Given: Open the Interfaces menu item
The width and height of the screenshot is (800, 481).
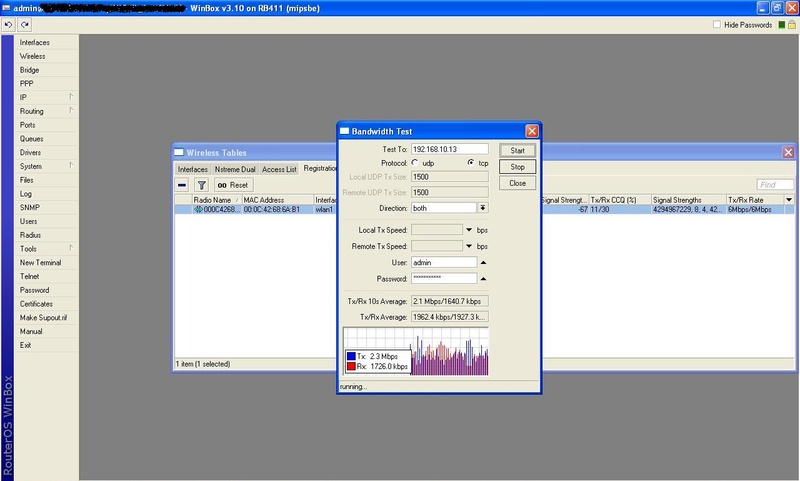Looking at the screenshot, I should tap(46, 42).
